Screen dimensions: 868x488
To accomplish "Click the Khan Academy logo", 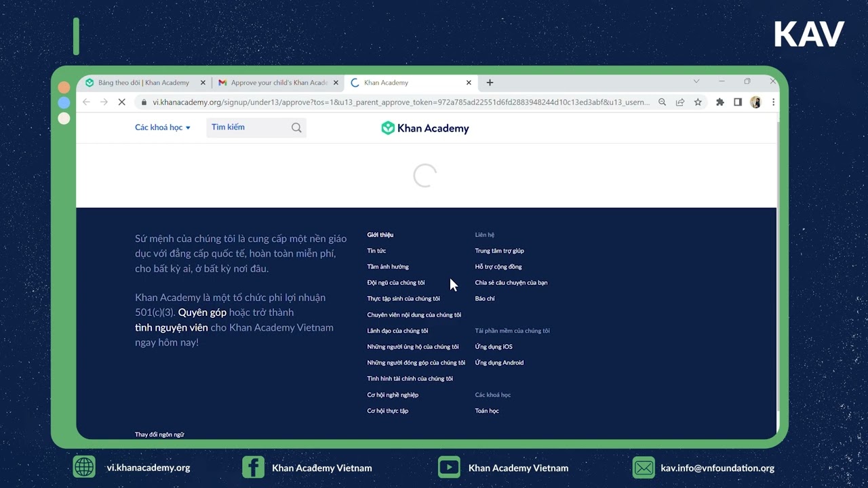I will click(x=425, y=128).
